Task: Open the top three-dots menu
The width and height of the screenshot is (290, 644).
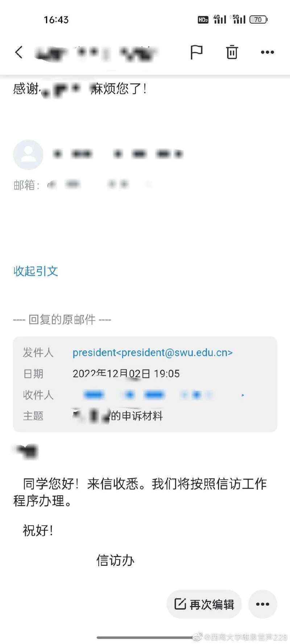Action: (268, 52)
